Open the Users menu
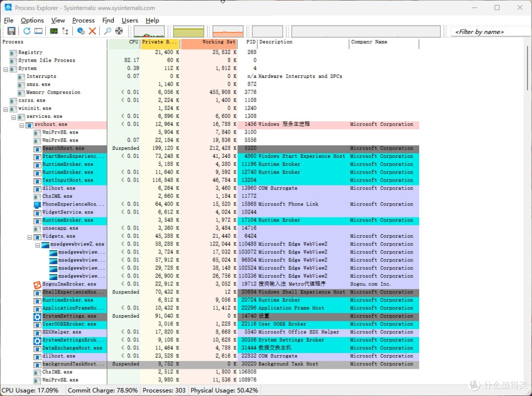The height and width of the screenshot is (396, 532). point(130,20)
